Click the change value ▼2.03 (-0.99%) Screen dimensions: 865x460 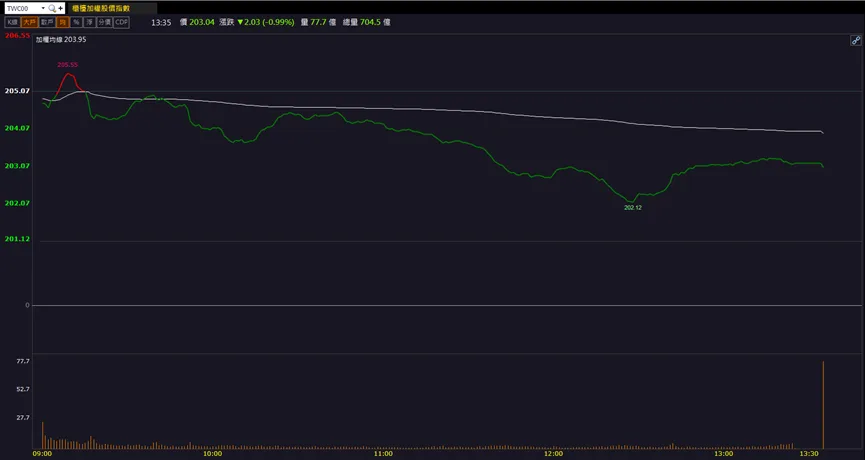click(265, 22)
